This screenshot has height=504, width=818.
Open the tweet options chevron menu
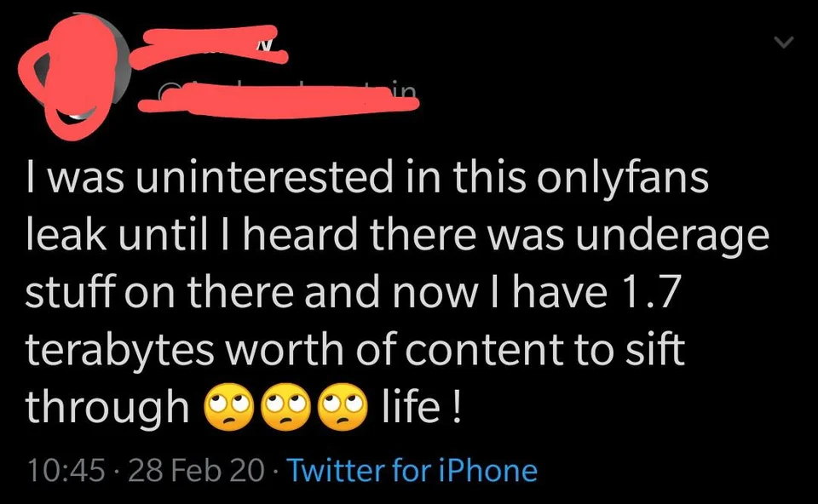(x=783, y=43)
